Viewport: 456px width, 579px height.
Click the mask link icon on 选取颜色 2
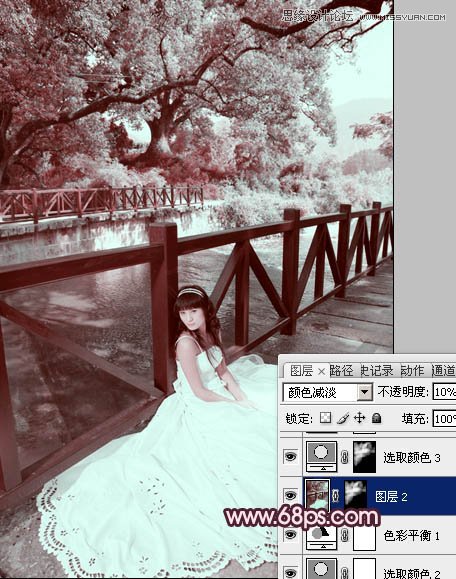tap(345, 573)
